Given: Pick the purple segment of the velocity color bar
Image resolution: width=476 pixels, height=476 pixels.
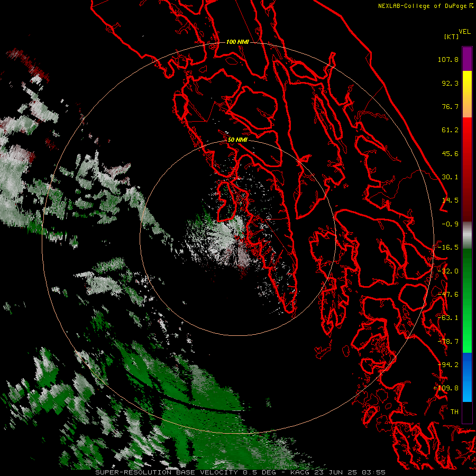Looking at the screenshot, I should click(x=467, y=59).
